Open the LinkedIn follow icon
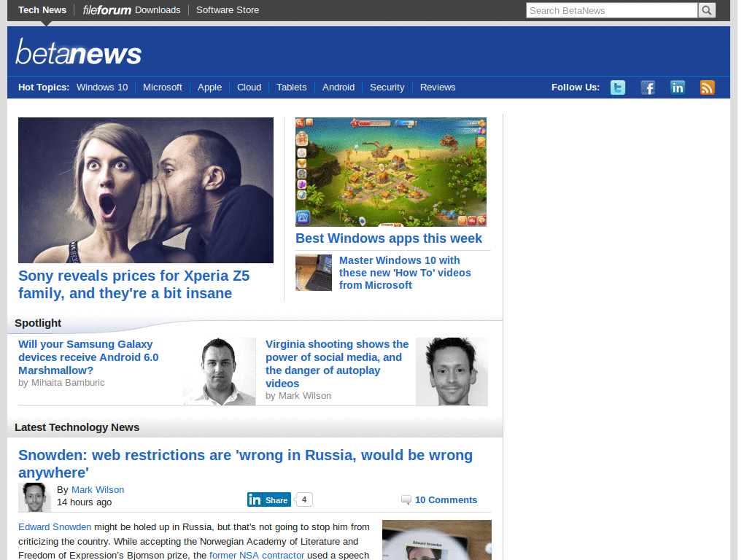The height and width of the screenshot is (560, 747). click(678, 87)
